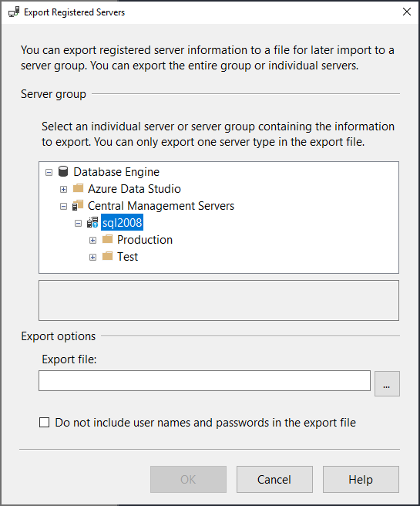
Task: Click the 'Export file:' label
Action: click(69, 359)
